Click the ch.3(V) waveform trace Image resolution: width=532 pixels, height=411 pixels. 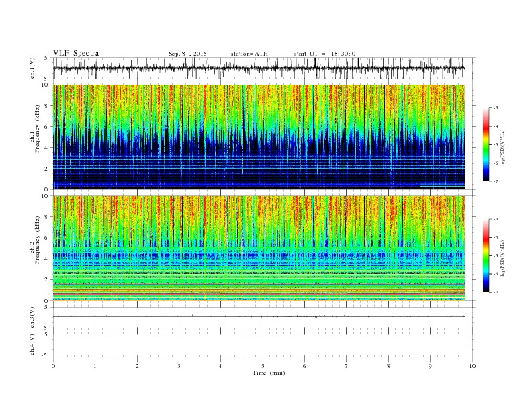point(259,316)
